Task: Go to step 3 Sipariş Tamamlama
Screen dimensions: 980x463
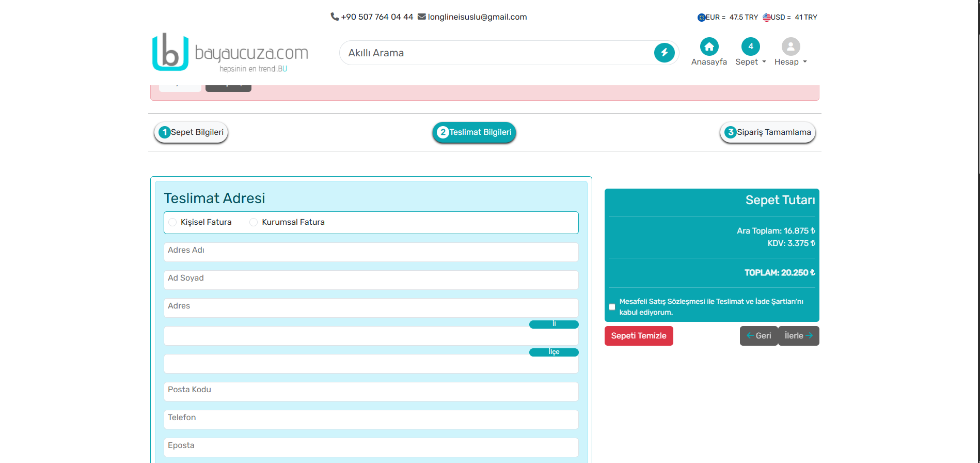Action: tap(768, 132)
